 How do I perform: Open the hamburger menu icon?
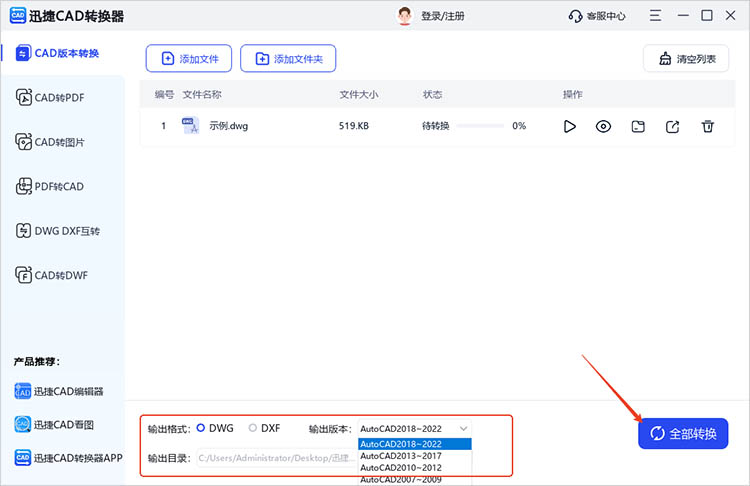click(x=655, y=16)
